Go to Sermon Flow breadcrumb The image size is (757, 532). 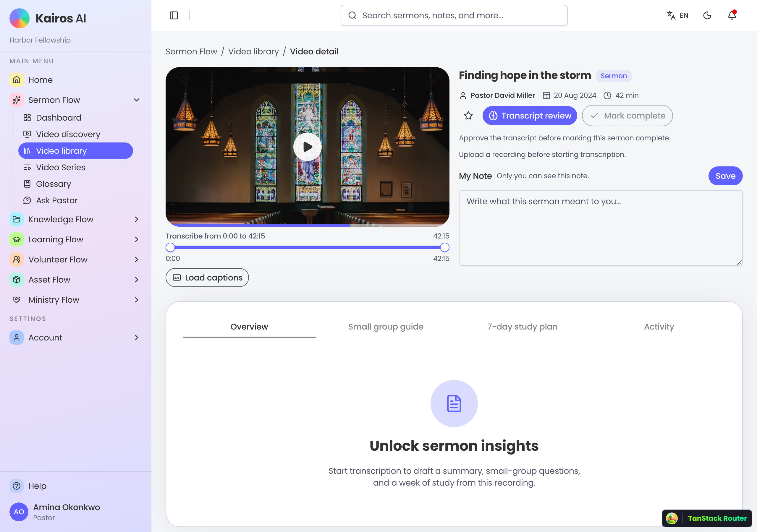pos(191,51)
